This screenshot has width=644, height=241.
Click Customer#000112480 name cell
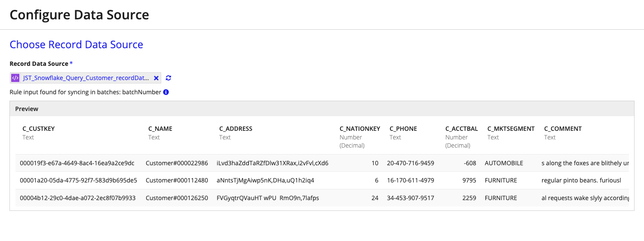177,180
